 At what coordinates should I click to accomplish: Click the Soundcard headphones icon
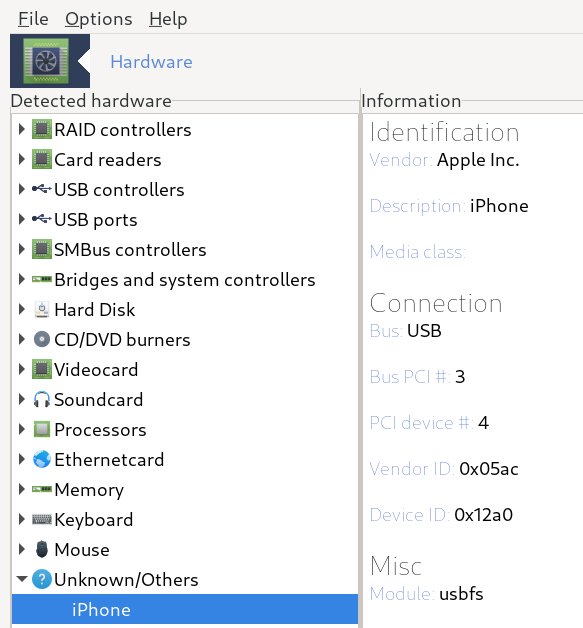42,399
